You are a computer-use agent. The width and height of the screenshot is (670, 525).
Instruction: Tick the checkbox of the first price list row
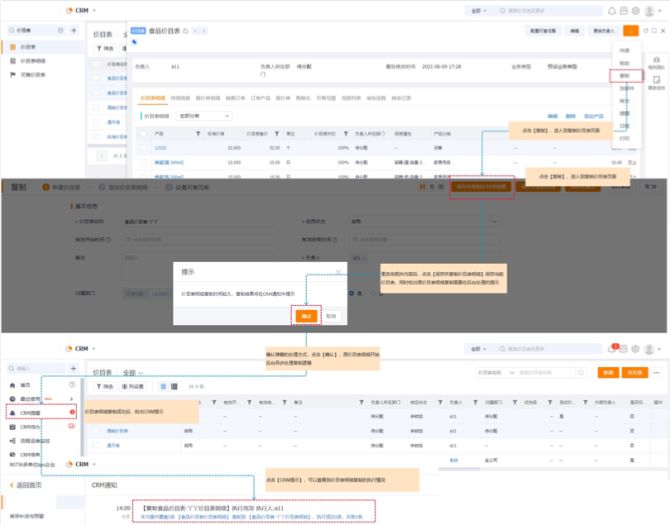(x=98, y=78)
